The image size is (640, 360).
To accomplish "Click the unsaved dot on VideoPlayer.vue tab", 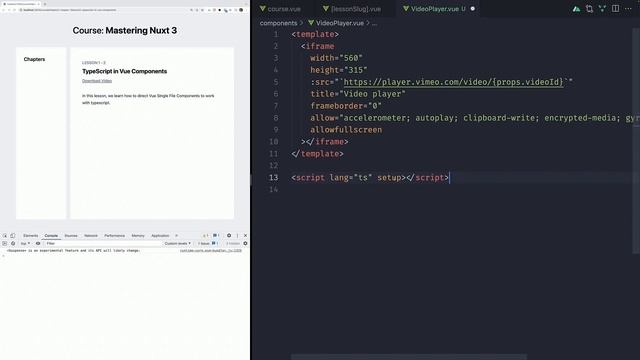I will coord(473,9).
